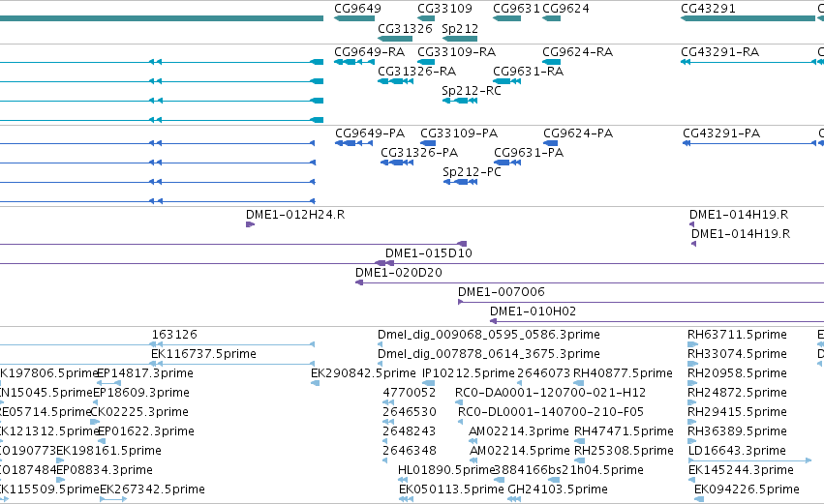Select the 4770052 EST label

pyautogui.click(x=410, y=393)
